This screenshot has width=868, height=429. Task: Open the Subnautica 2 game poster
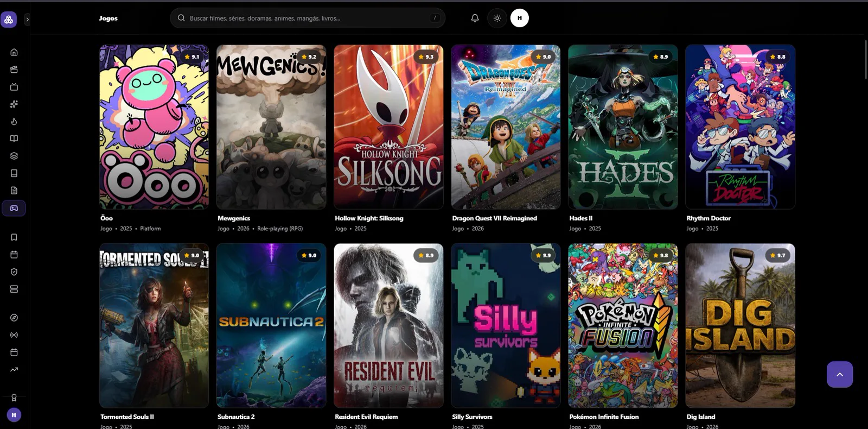(271, 326)
